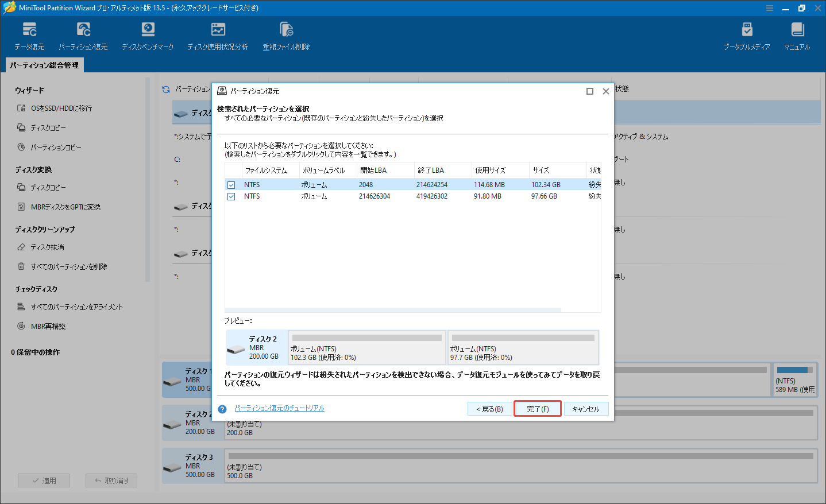Open the hamburger menu in the title bar

769,8
